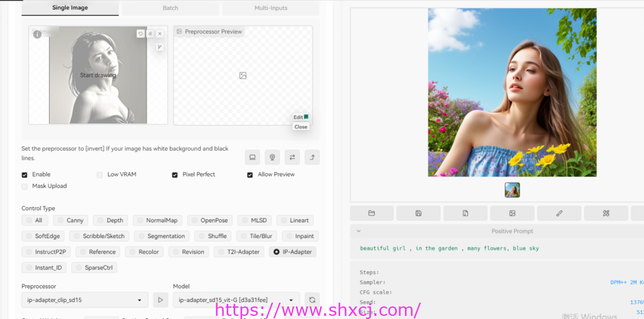
Task: Click the input portrait image canvas
Action: [98, 75]
